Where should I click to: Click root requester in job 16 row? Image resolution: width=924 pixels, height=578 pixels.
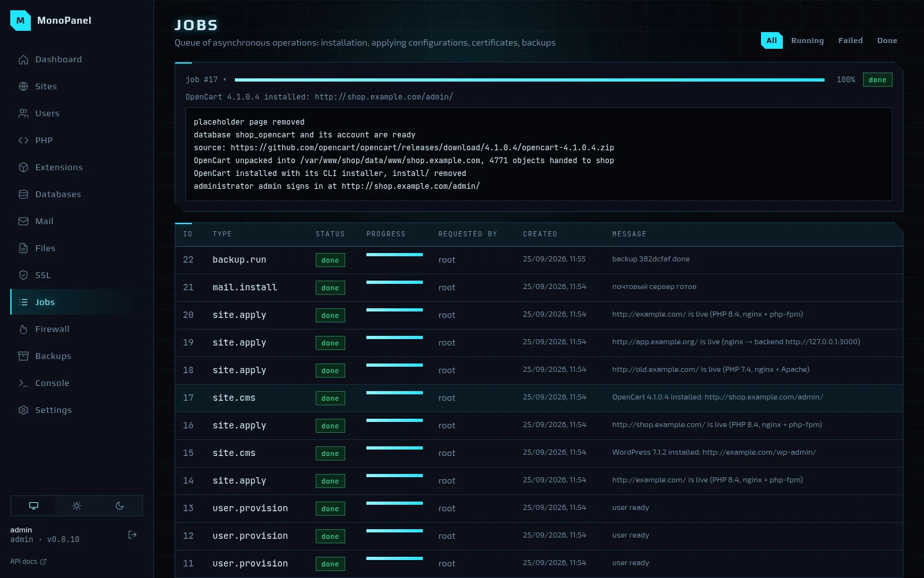coord(447,426)
